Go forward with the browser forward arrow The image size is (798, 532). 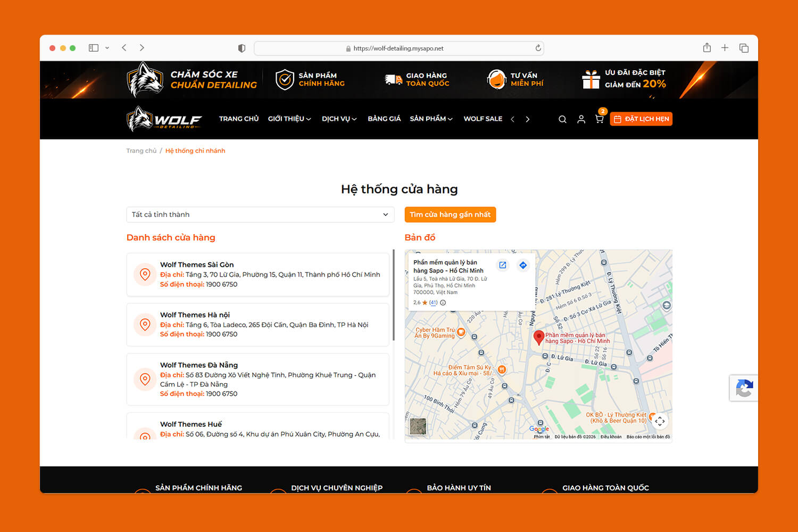[142, 48]
